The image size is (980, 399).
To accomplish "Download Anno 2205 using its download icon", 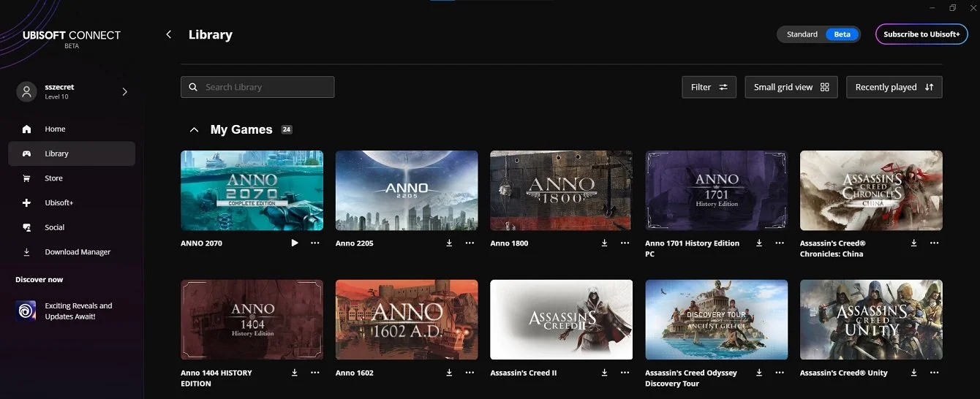I will (449, 243).
